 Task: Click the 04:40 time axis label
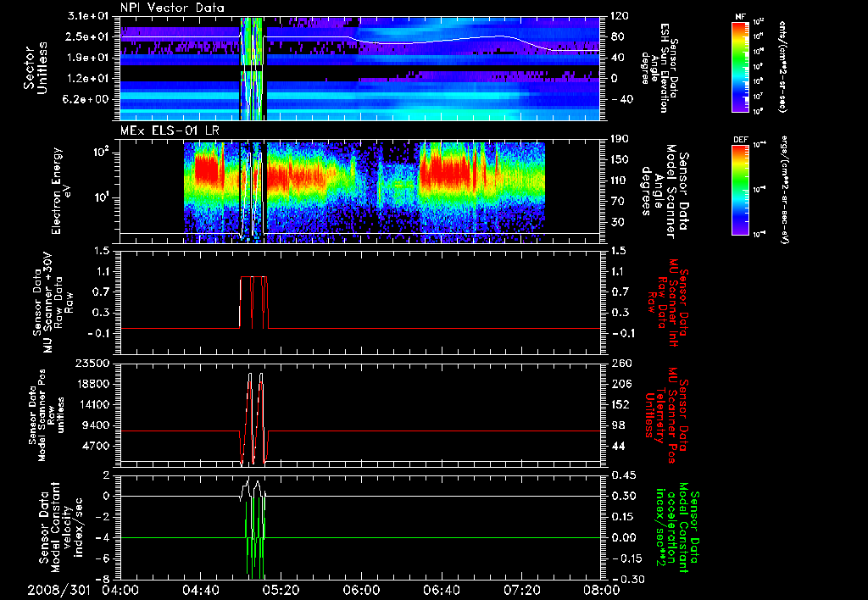[200, 590]
